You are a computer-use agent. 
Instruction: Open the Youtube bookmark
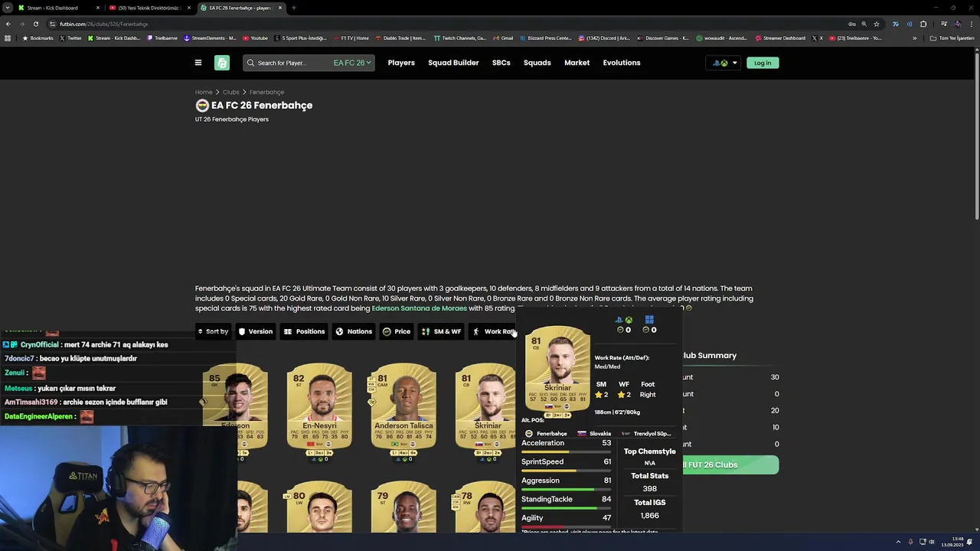point(256,38)
